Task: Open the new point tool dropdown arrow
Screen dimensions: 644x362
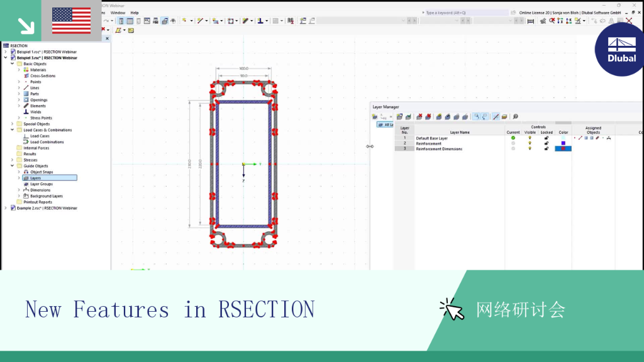Action: pyautogui.click(x=191, y=21)
